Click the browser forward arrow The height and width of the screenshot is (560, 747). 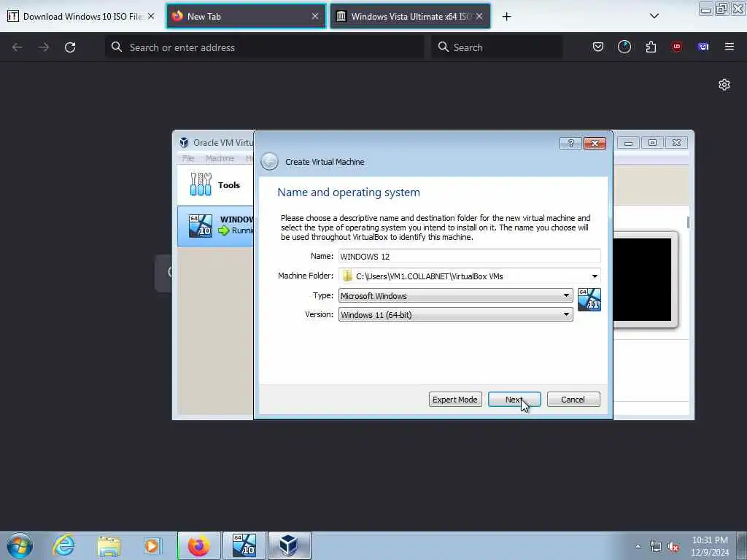click(x=43, y=47)
